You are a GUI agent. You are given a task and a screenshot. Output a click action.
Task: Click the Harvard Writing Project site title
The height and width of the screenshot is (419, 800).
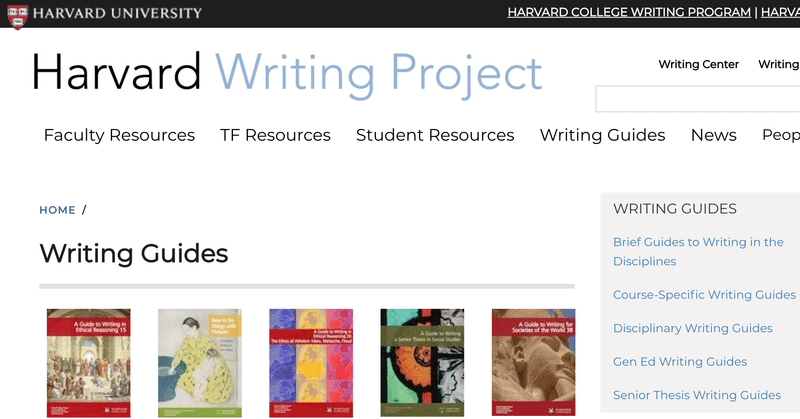coord(287,73)
